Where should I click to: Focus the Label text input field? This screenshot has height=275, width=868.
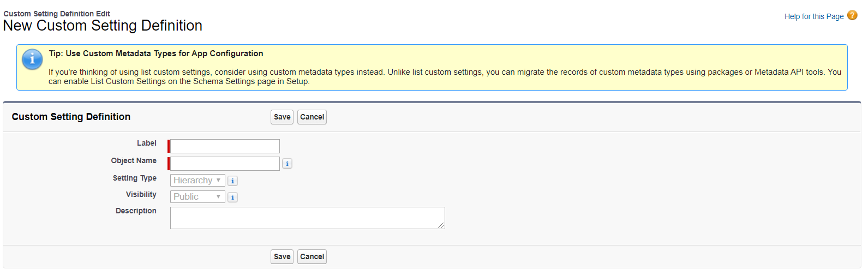click(x=225, y=146)
